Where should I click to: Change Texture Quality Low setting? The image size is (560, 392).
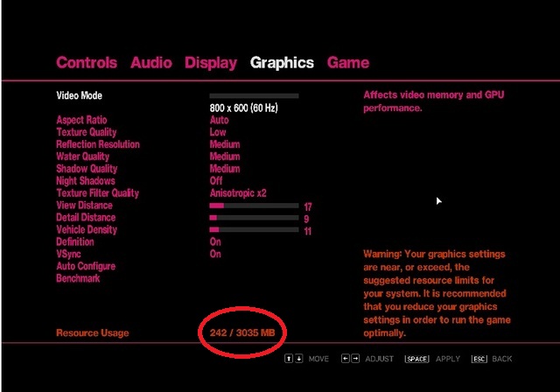pos(218,132)
